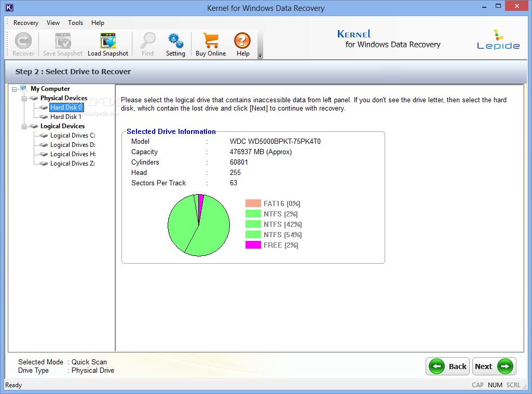Open the Help menu
This screenshot has height=394, width=532.
click(x=98, y=23)
